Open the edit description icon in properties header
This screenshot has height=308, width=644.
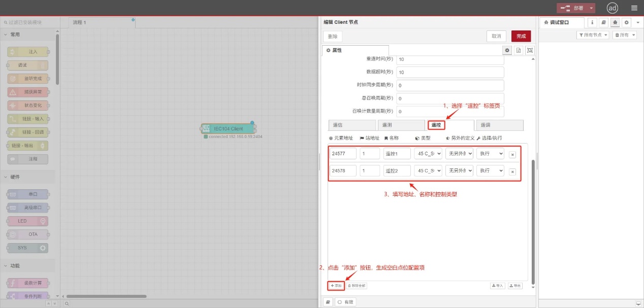518,50
